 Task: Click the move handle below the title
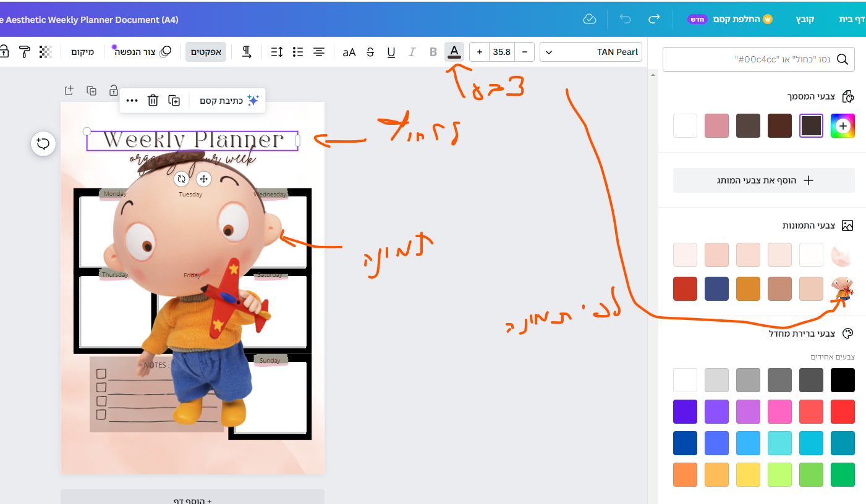click(203, 179)
